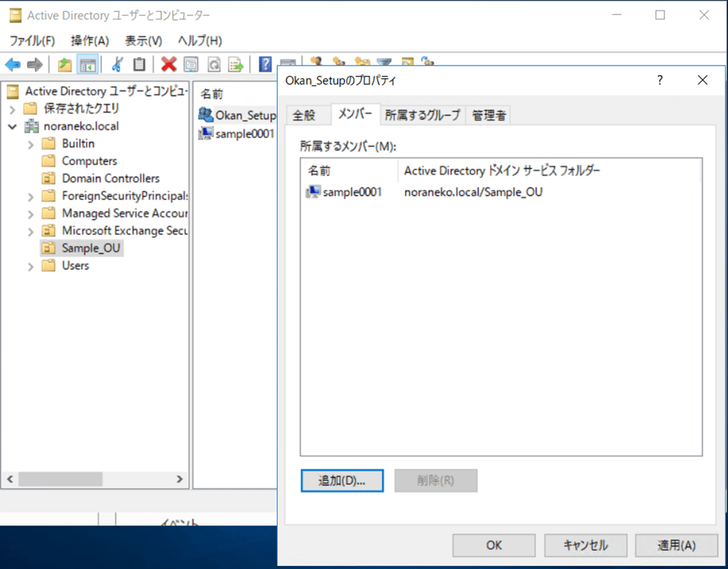The height and width of the screenshot is (569, 728).
Task: Expand the ForeignSecurityPrincipals container
Action: pos(30,197)
